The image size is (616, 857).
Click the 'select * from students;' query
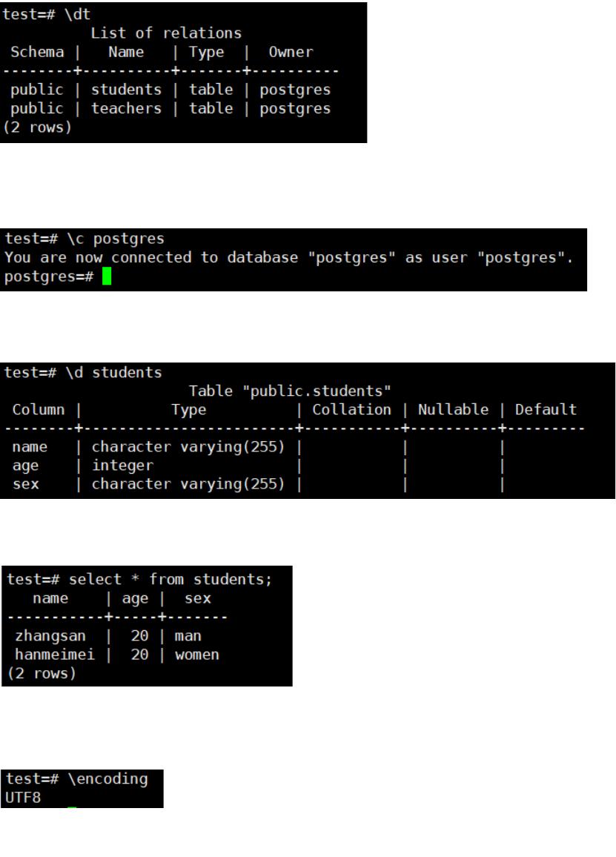(x=170, y=579)
